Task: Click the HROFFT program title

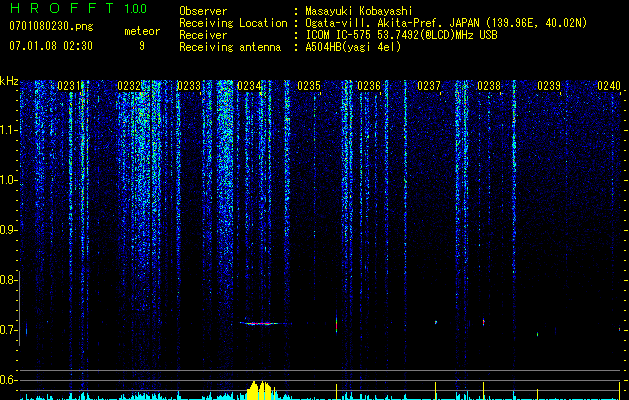Action: point(63,8)
